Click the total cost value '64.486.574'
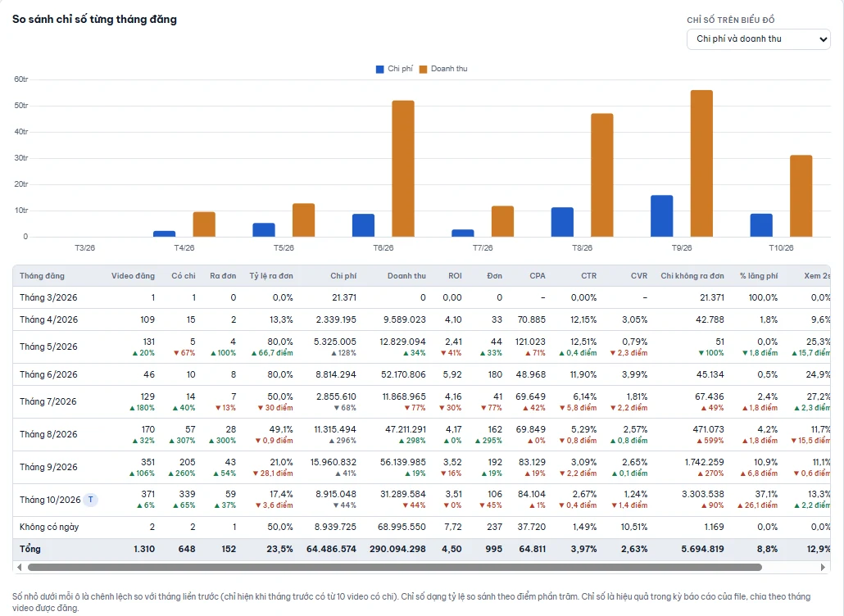 click(x=331, y=550)
